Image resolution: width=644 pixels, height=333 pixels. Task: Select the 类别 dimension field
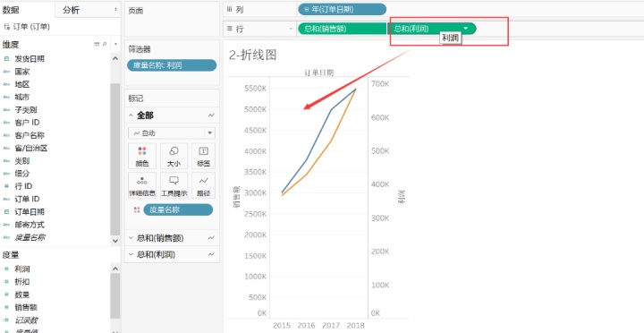(22, 161)
